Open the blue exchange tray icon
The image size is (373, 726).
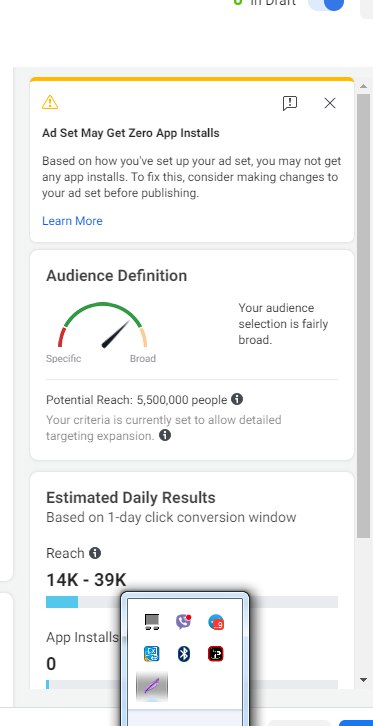coord(152,654)
